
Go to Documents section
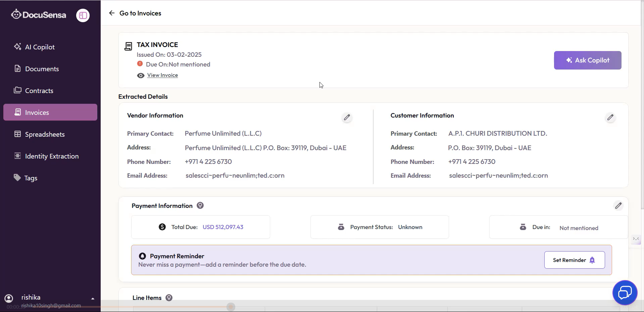point(50,69)
